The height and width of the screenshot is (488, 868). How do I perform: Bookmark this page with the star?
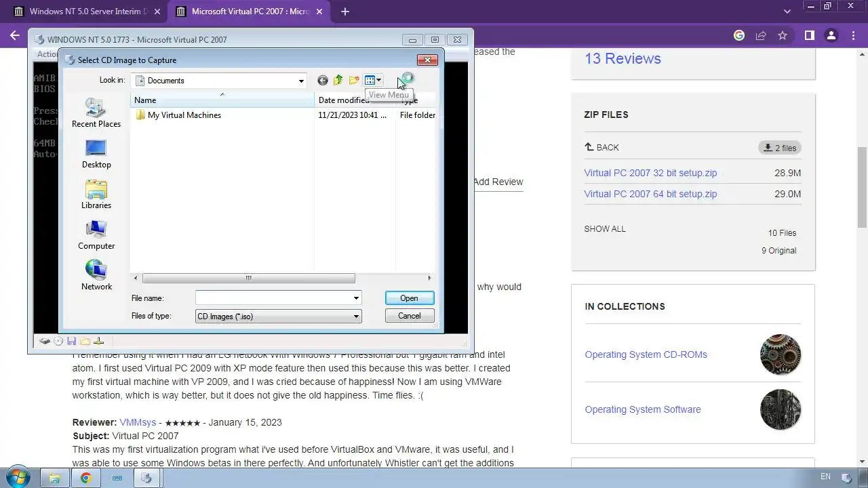click(x=783, y=35)
